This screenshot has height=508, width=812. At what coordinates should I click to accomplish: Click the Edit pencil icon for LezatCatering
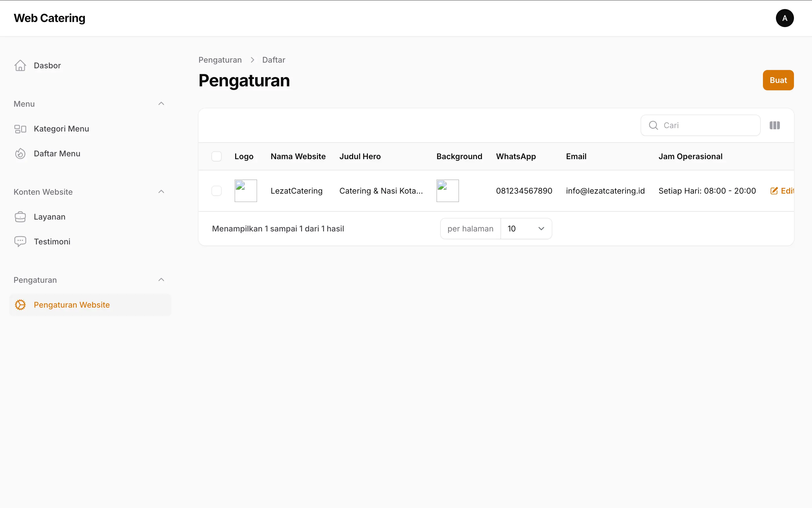pyautogui.click(x=774, y=191)
